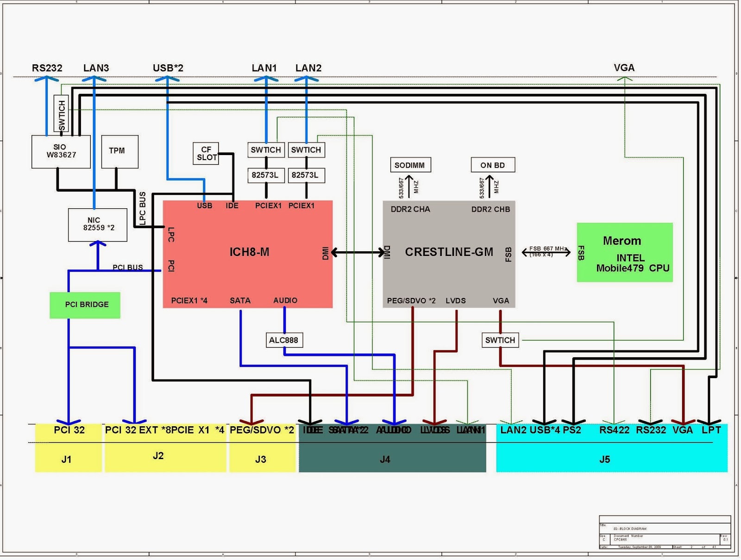Image resolution: width=741 pixels, height=560 pixels.
Task: Select the ALC888 audio codec box
Action: pos(284,340)
